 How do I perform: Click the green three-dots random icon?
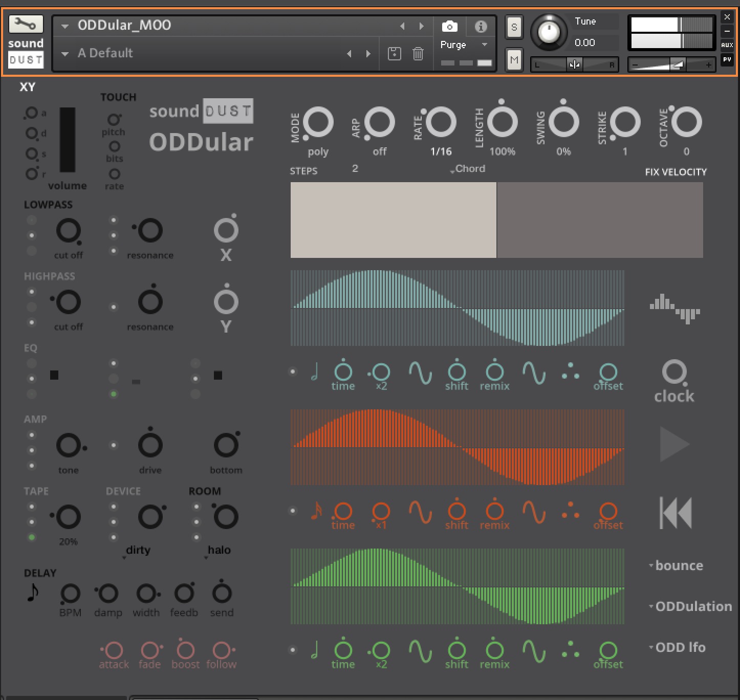coord(571,650)
